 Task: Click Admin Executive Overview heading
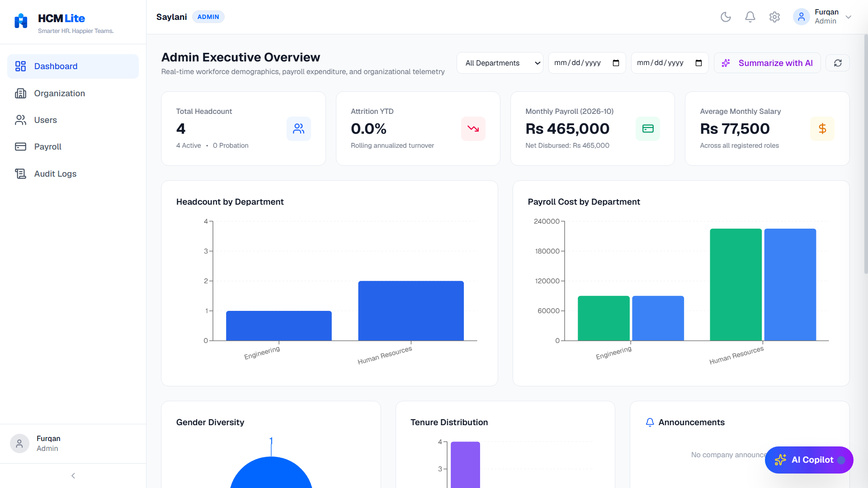click(241, 57)
